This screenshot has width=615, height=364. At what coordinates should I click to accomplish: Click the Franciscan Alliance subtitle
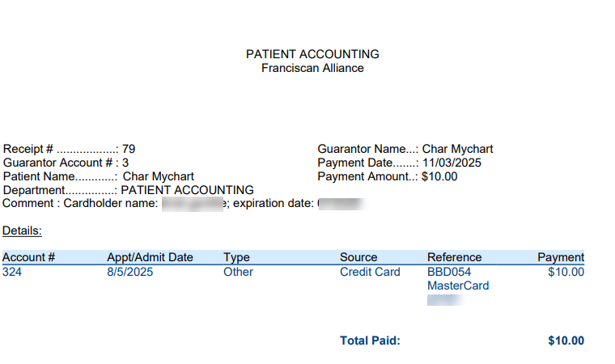point(312,68)
